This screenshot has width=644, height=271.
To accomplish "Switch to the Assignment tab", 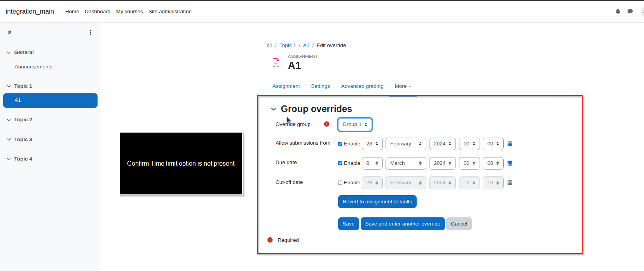I will click(286, 86).
